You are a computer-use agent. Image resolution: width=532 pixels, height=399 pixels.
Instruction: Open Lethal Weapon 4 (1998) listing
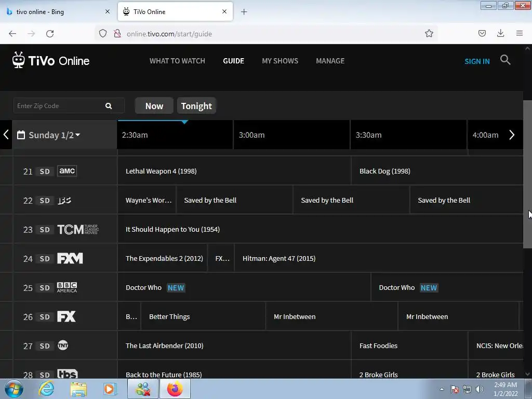[234, 171]
